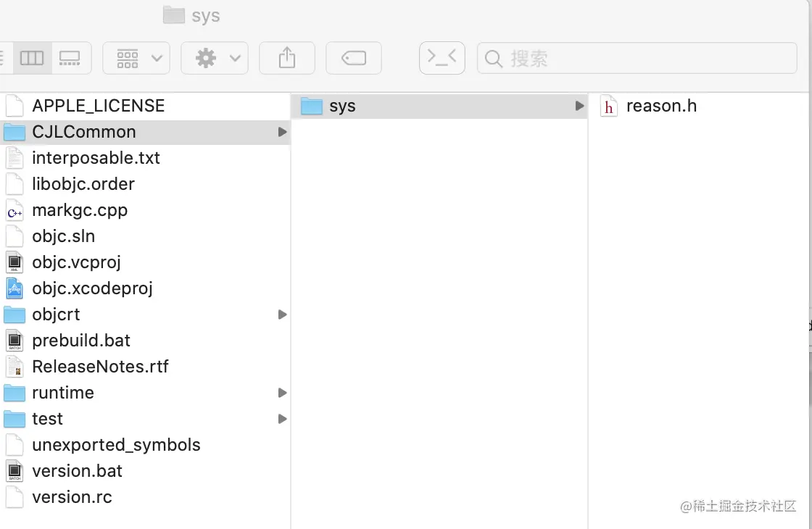Image resolution: width=812 pixels, height=529 pixels.
Task: Expand the runtime folder arrow
Action: click(282, 392)
